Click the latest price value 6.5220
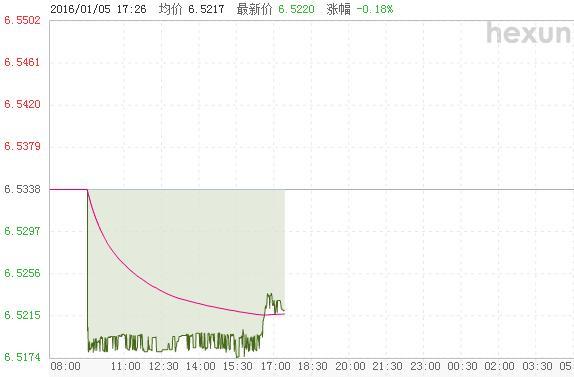The width and height of the screenshot is (574, 377). point(296,9)
